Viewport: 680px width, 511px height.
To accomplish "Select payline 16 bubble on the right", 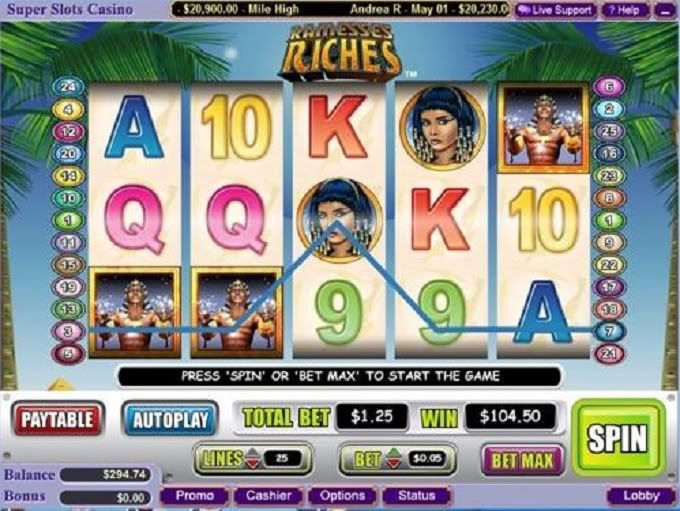I will click(x=609, y=153).
